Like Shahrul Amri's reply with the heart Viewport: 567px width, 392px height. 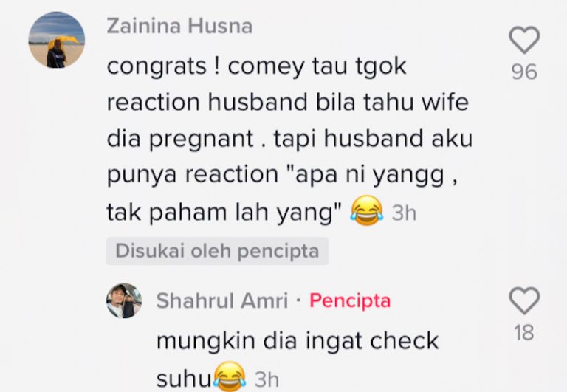524,301
